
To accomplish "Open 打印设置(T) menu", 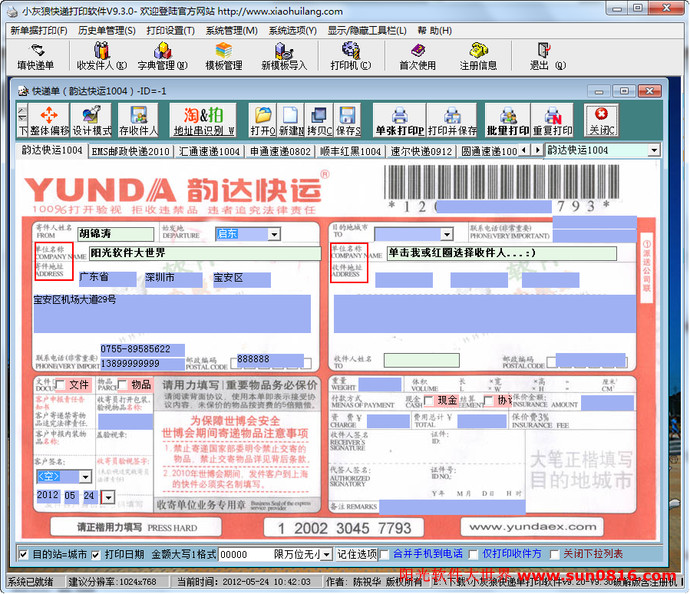I will tap(171, 31).
